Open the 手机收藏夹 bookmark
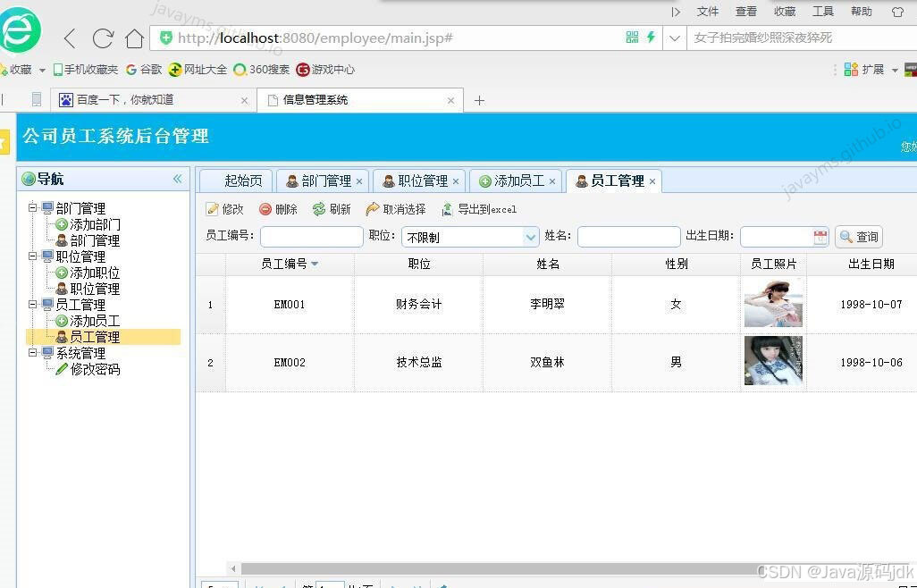917x588 pixels. pyautogui.click(x=86, y=70)
